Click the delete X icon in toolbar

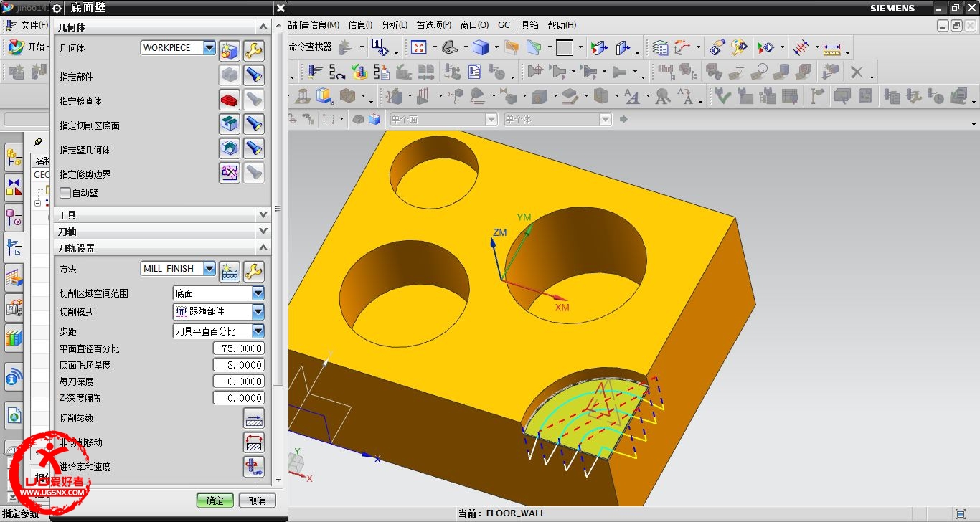coord(857,72)
